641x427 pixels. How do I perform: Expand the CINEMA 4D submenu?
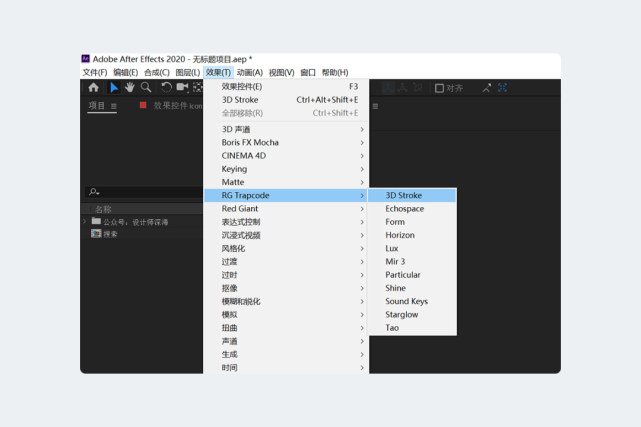[x=286, y=156]
